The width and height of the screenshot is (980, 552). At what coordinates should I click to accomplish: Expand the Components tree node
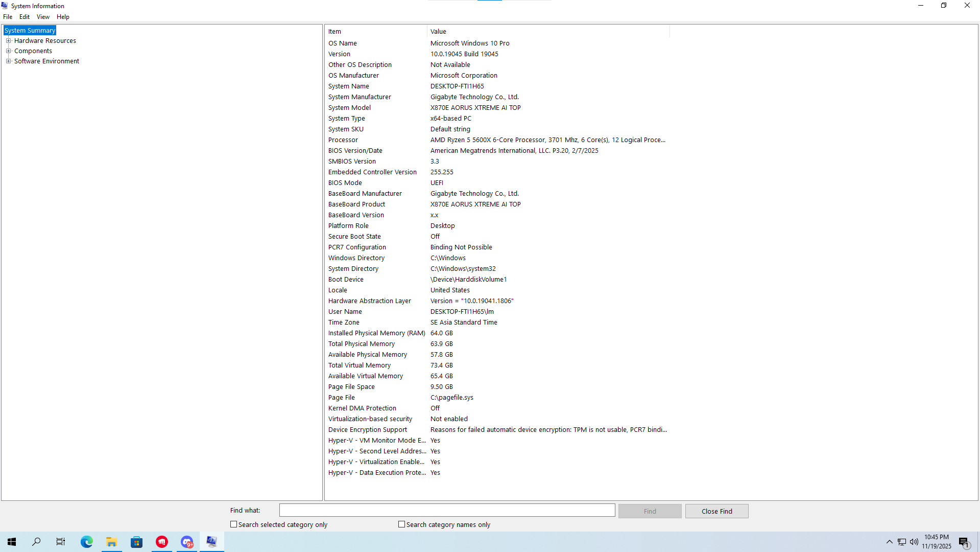point(8,51)
